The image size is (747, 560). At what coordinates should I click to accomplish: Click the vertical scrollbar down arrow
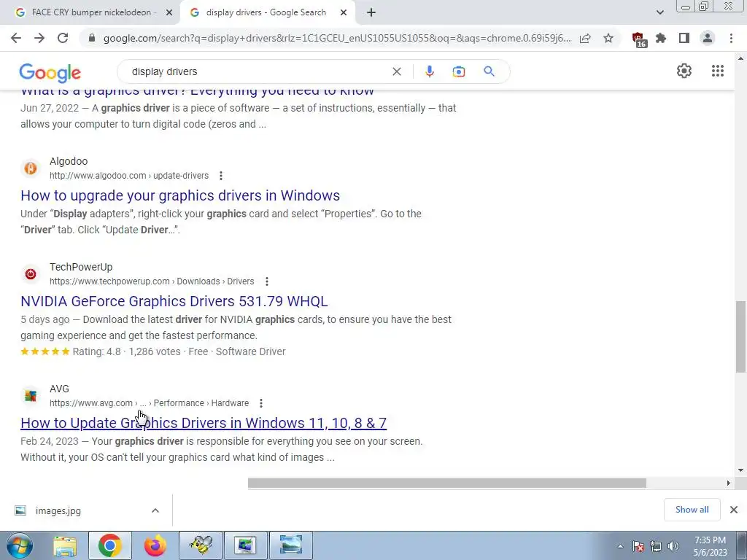pos(740,470)
